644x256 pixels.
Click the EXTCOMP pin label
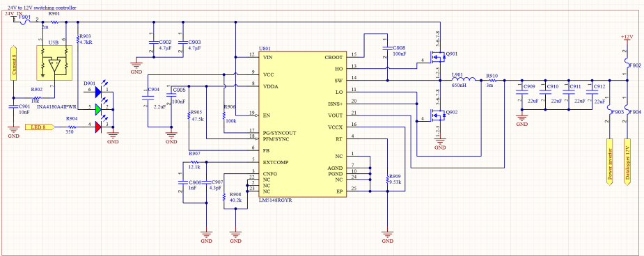pos(275,163)
